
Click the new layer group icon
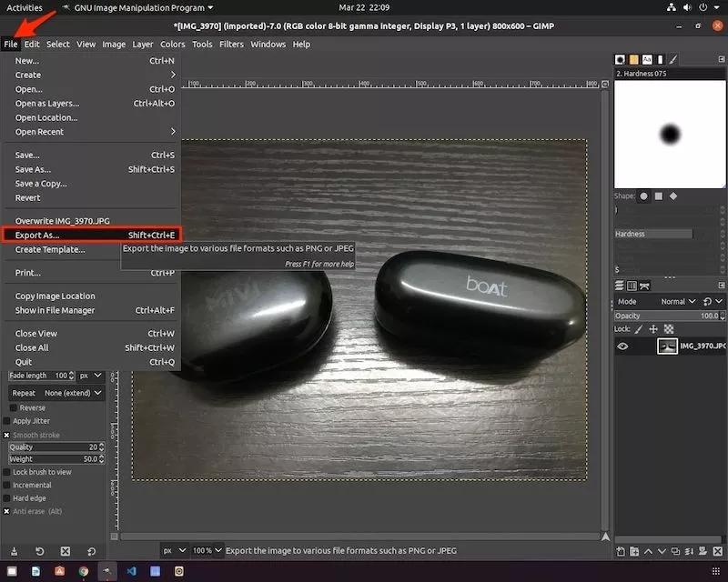(634, 551)
